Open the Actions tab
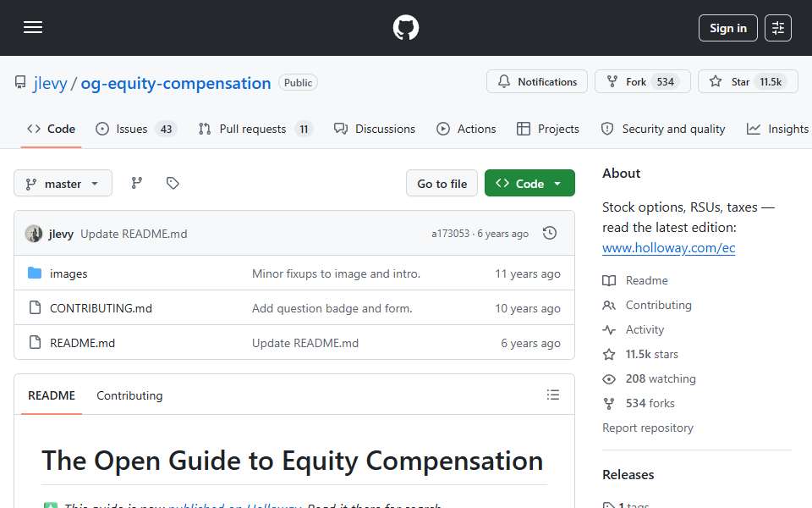Screen dimensions: 812x508 (466, 129)
